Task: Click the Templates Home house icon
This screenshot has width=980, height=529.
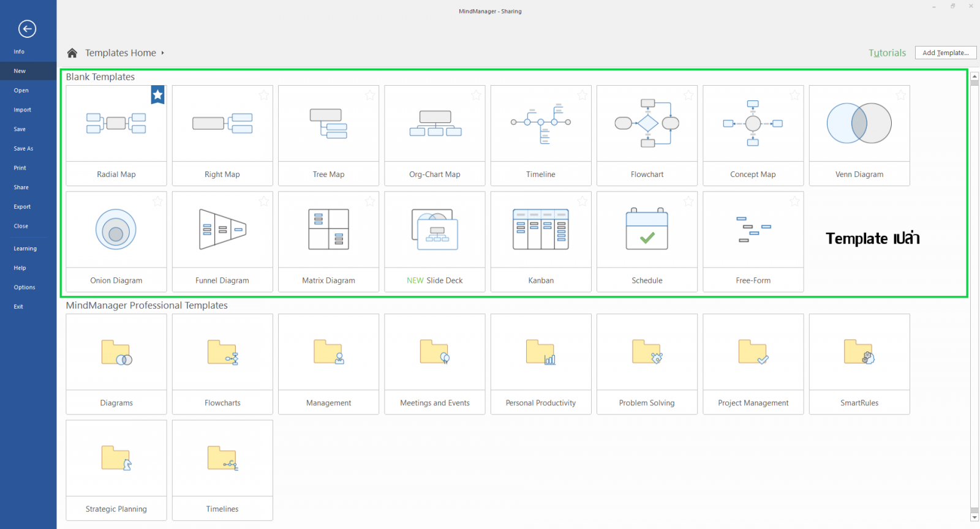Action: click(72, 53)
